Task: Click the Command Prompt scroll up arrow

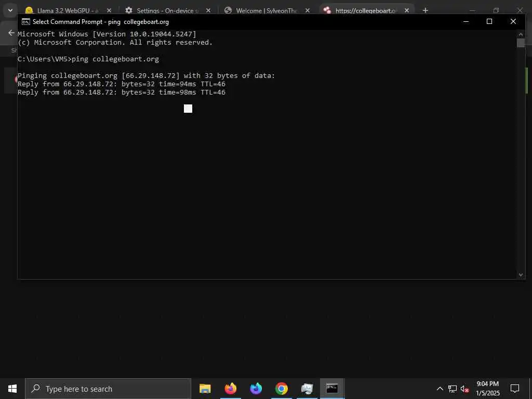Action: pyautogui.click(x=521, y=34)
